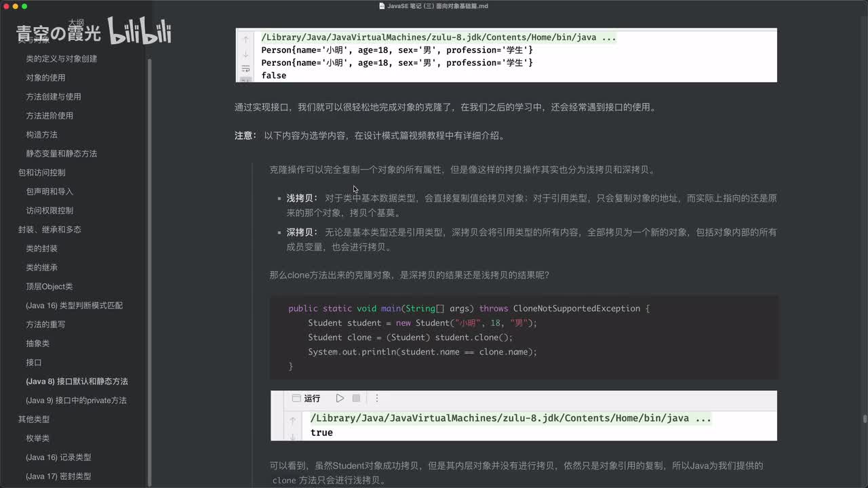Screen dimensions: 868x488
Task: Go to 方法创建与使用 section
Action: click(x=54, y=97)
